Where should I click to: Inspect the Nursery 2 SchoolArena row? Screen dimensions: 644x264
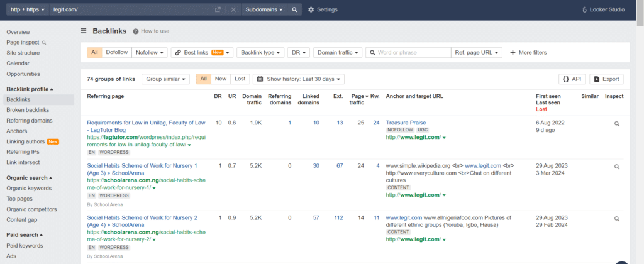coord(616,219)
